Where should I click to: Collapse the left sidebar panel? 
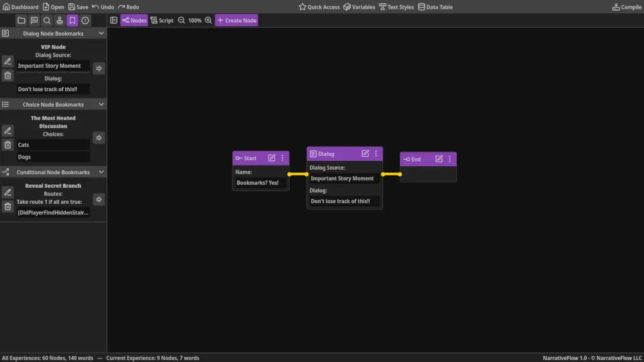point(113,20)
